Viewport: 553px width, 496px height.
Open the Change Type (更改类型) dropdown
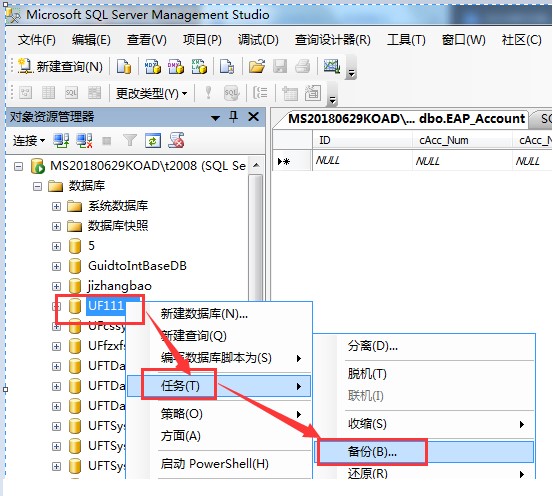[x=151, y=93]
